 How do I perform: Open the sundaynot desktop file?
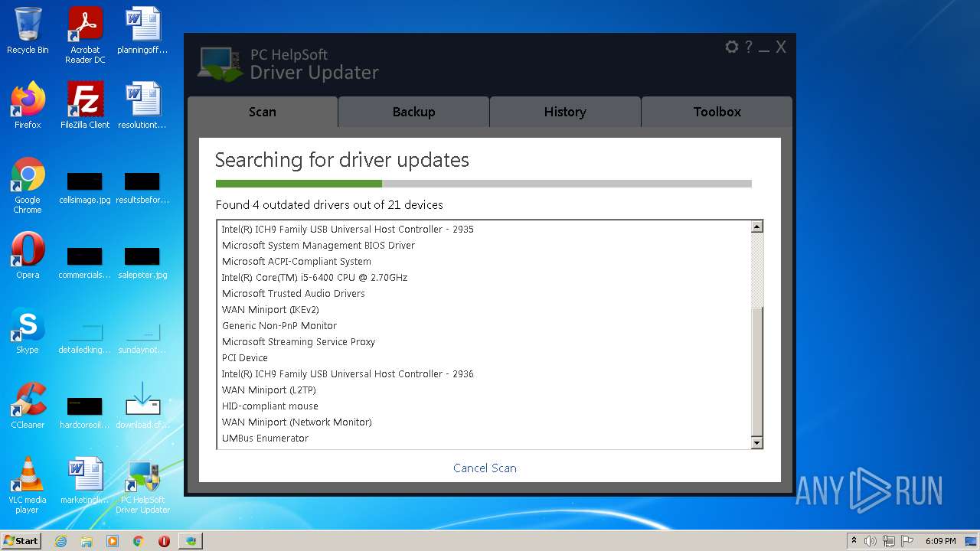(x=142, y=338)
